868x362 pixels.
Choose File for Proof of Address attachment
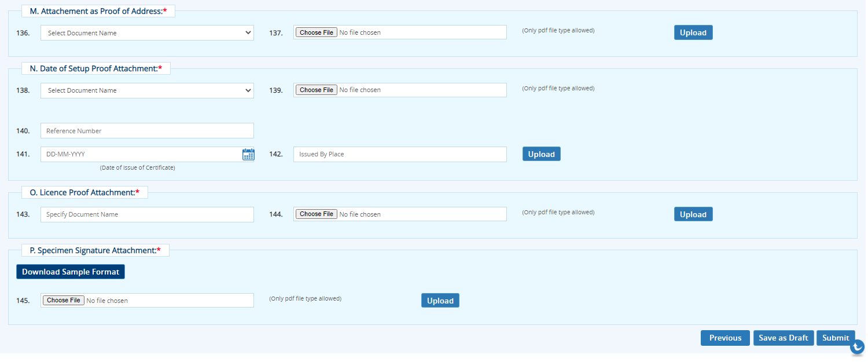point(316,32)
